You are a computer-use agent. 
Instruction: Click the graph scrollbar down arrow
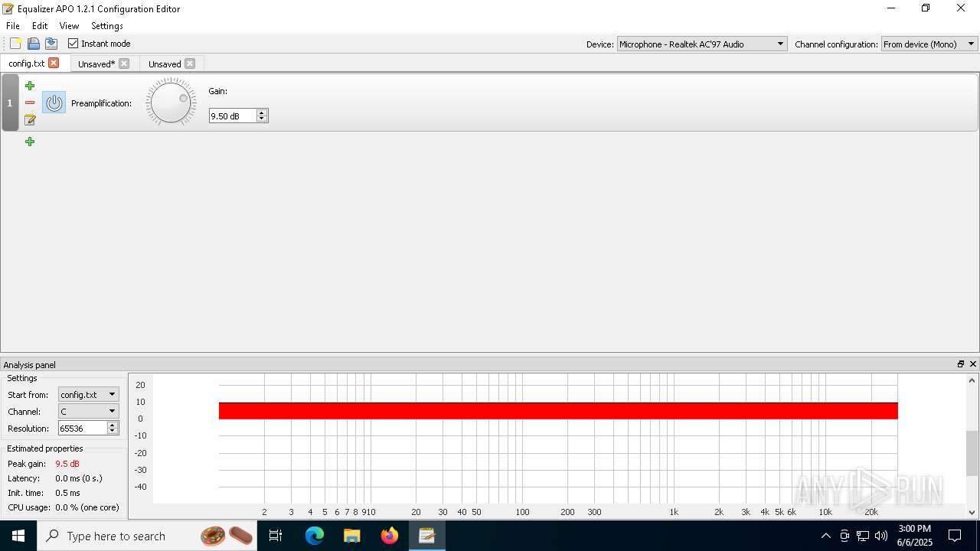972,513
